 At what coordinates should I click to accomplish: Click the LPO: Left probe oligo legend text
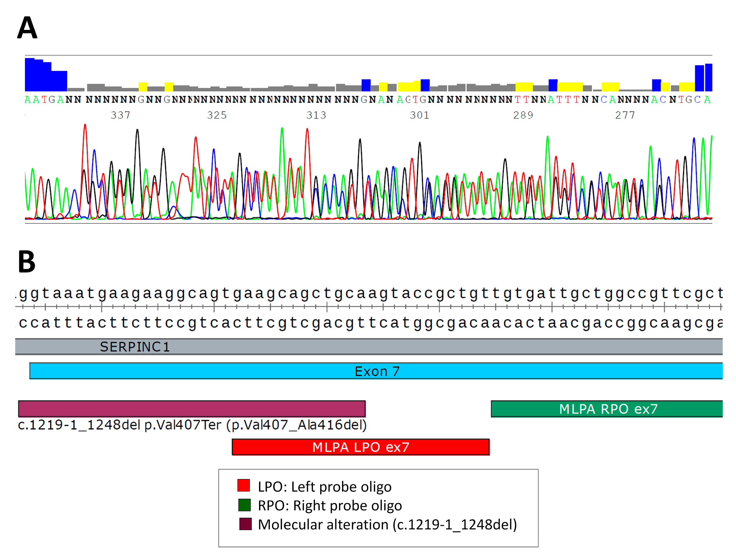[x=324, y=487]
